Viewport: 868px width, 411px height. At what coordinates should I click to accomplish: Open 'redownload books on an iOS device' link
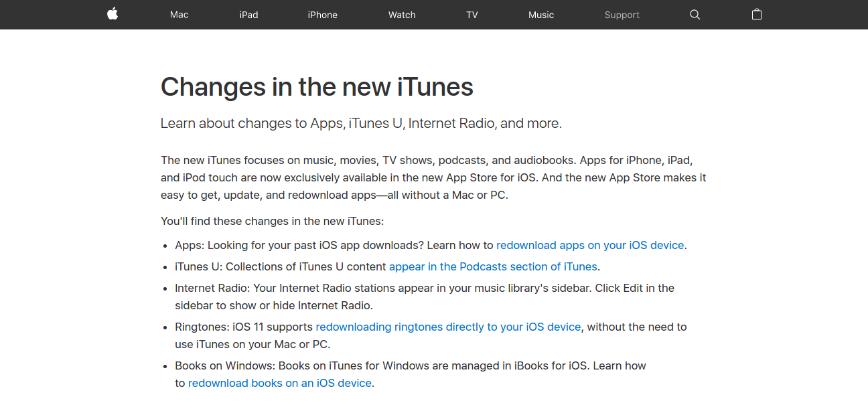[x=280, y=383]
